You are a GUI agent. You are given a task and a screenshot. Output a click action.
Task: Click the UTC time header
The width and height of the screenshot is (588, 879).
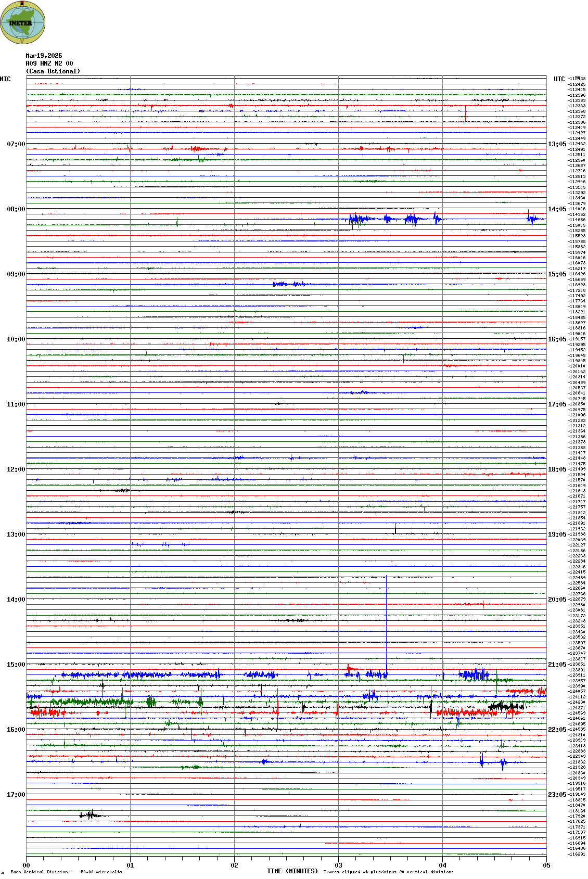point(559,79)
